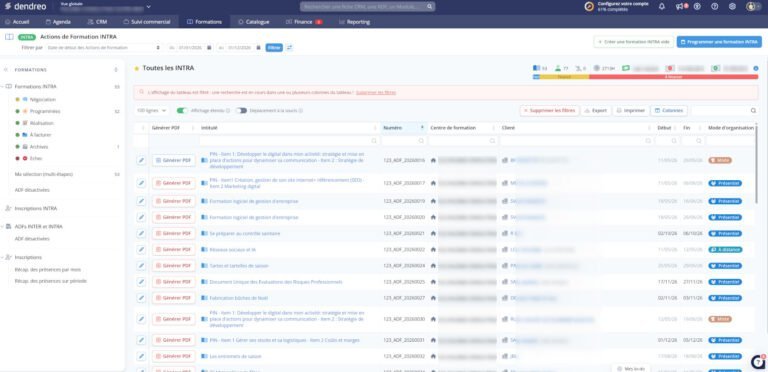The image size is (768, 372).
Task: Open the CRM tab
Action: click(x=97, y=22)
